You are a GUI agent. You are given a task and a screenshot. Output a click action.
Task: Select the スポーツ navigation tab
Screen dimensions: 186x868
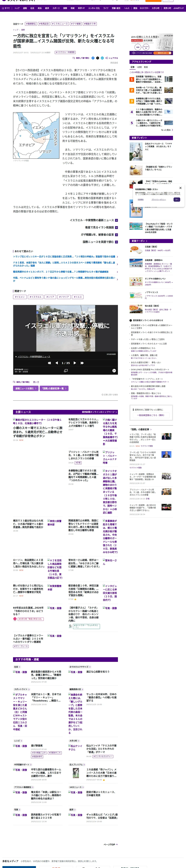pos(56,8)
